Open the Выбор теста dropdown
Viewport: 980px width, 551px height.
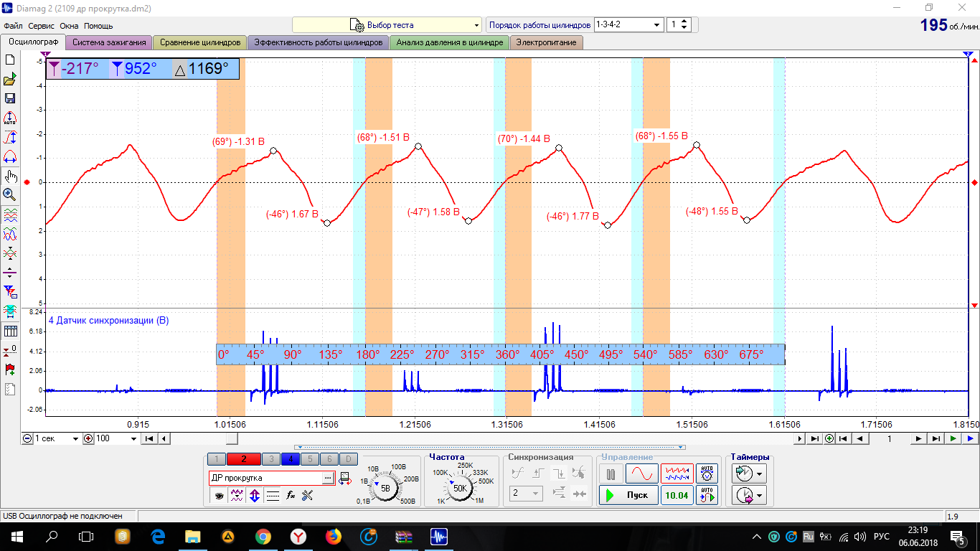pyautogui.click(x=387, y=25)
